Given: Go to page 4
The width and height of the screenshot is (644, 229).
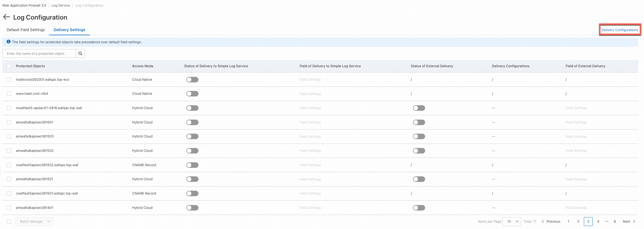Looking at the screenshot, I should 598,222.
